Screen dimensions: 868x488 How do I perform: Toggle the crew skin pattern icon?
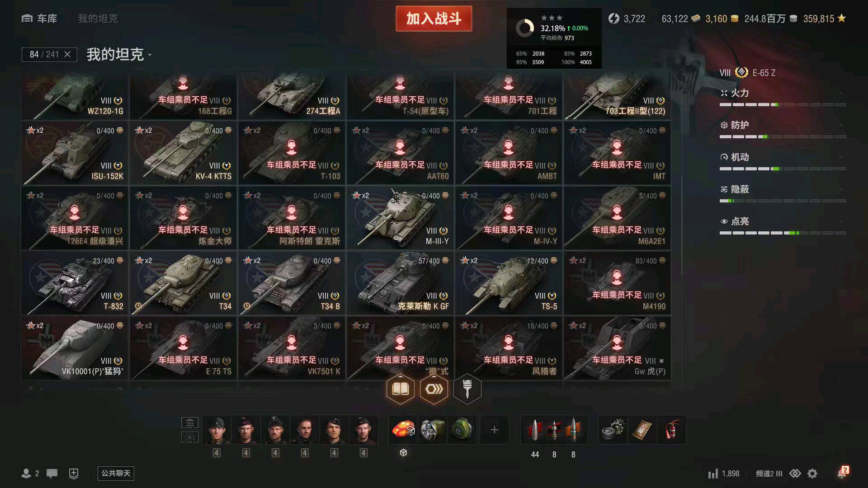tap(190, 437)
